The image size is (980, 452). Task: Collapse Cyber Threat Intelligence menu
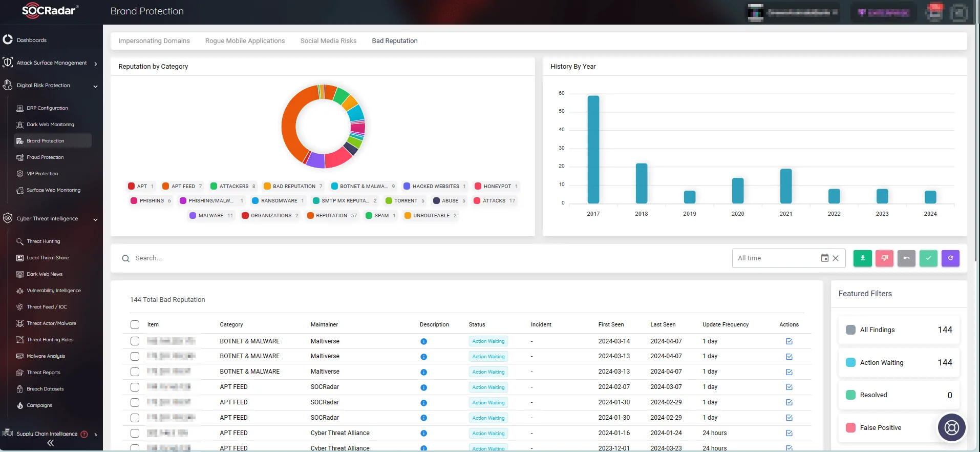tap(50, 219)
